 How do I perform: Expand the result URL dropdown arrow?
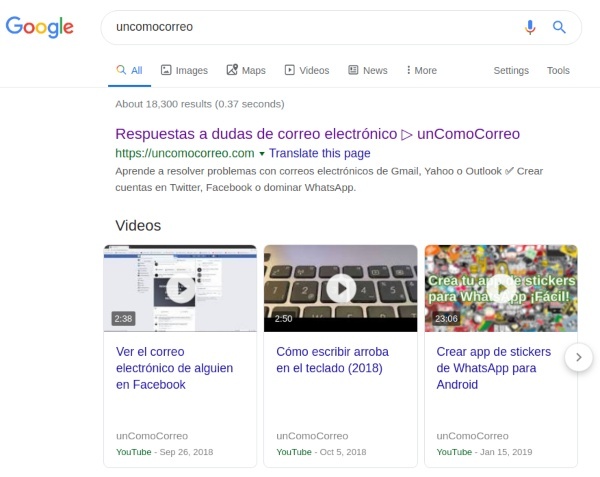click(262, 154)
